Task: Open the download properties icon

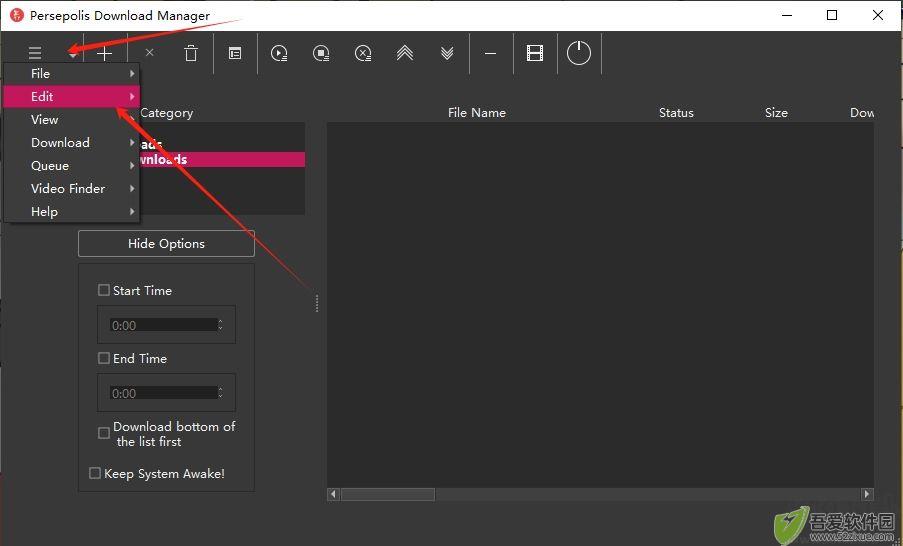Action: [235, 54]
